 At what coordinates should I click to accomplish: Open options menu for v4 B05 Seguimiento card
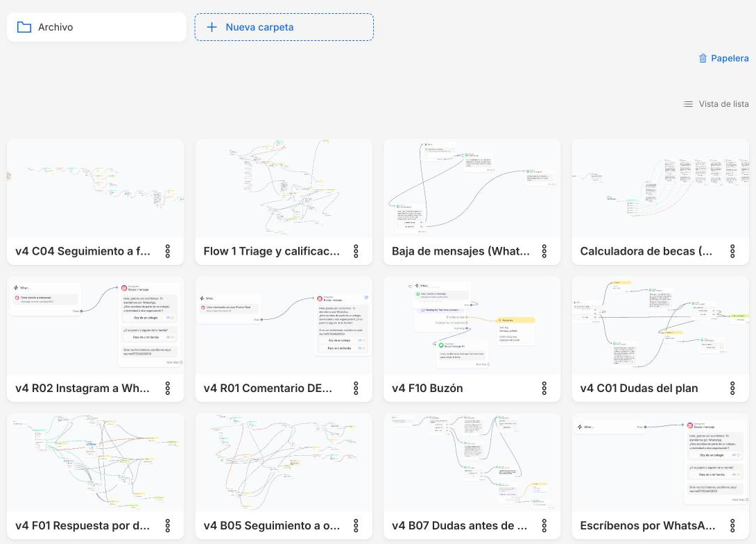356,526
